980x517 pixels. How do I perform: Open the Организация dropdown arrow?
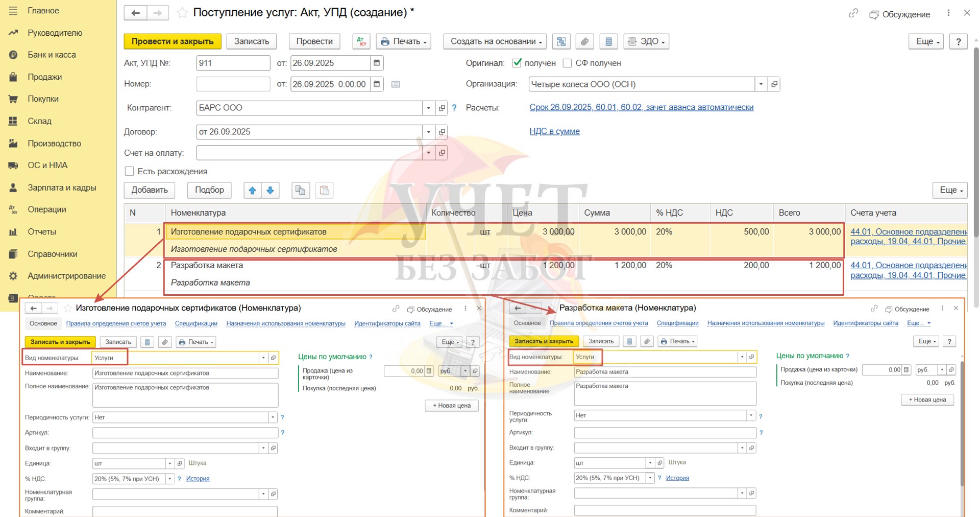[761, 84]
